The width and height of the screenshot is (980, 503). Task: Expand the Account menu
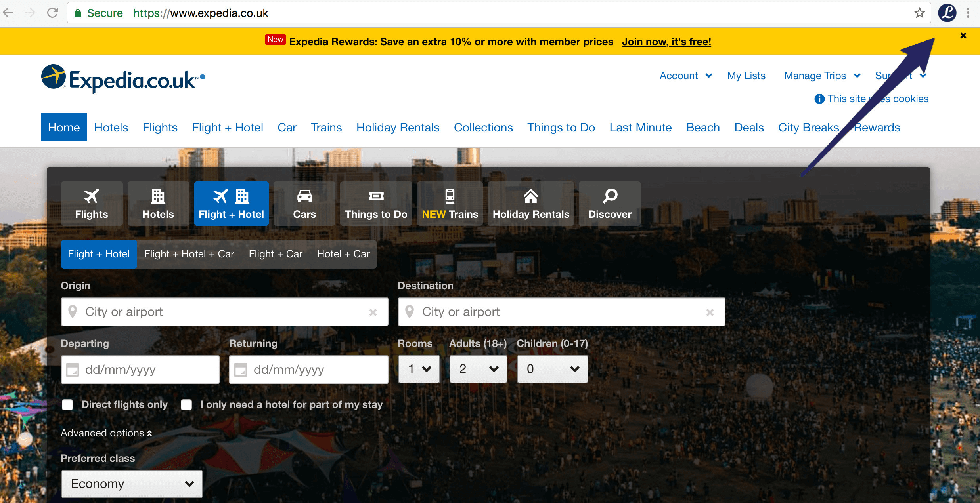(x=685, y=76)
